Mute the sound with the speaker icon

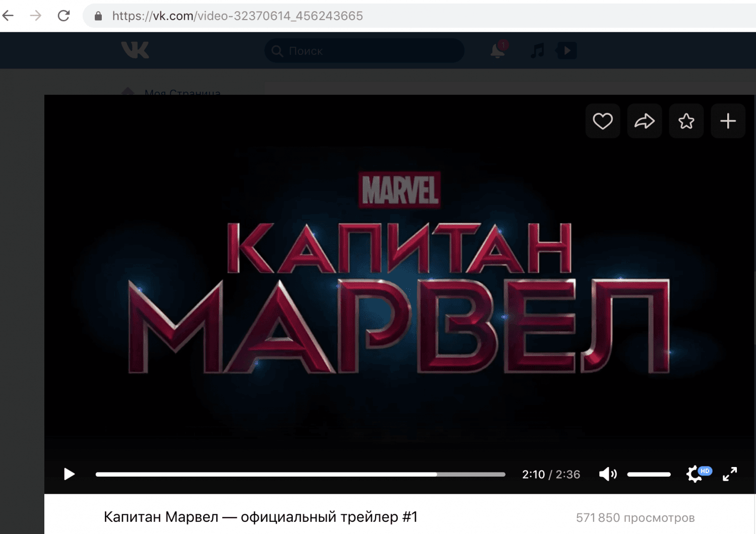click(x=608, y=474)
